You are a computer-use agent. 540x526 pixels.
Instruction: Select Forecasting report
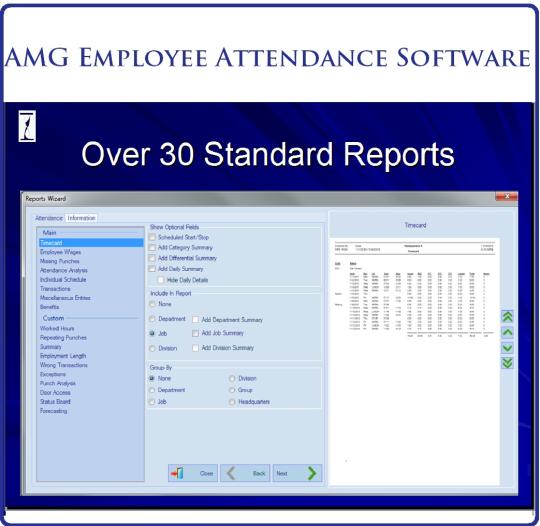point(53,411)
